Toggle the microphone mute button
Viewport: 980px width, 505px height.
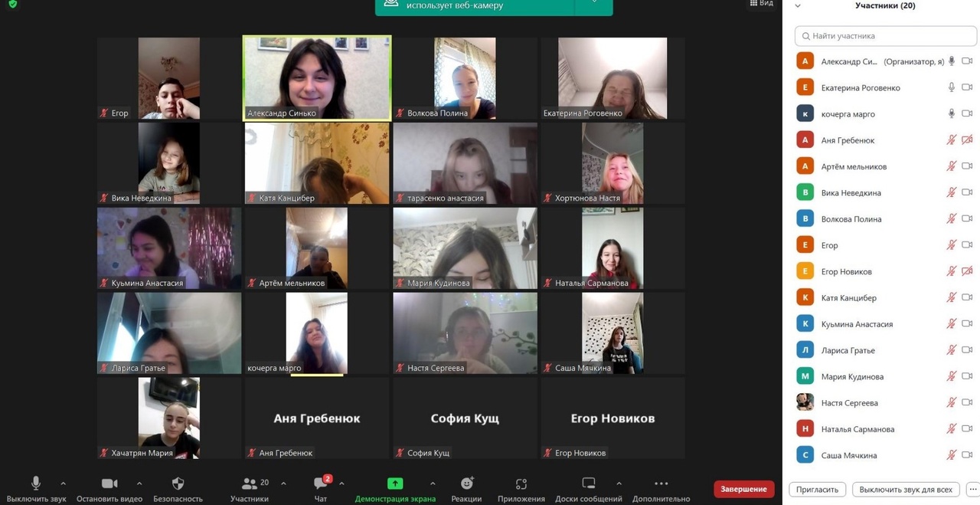[35, 484]
